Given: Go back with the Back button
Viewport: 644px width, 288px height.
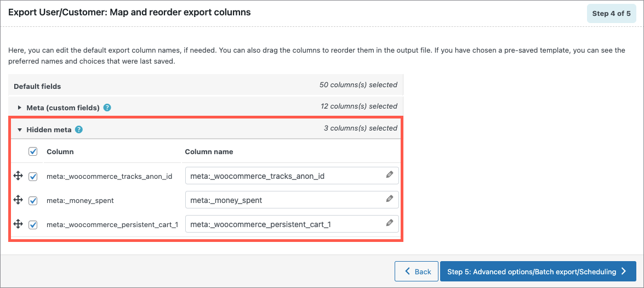Looking at the screenshot, I should point(416,271).
